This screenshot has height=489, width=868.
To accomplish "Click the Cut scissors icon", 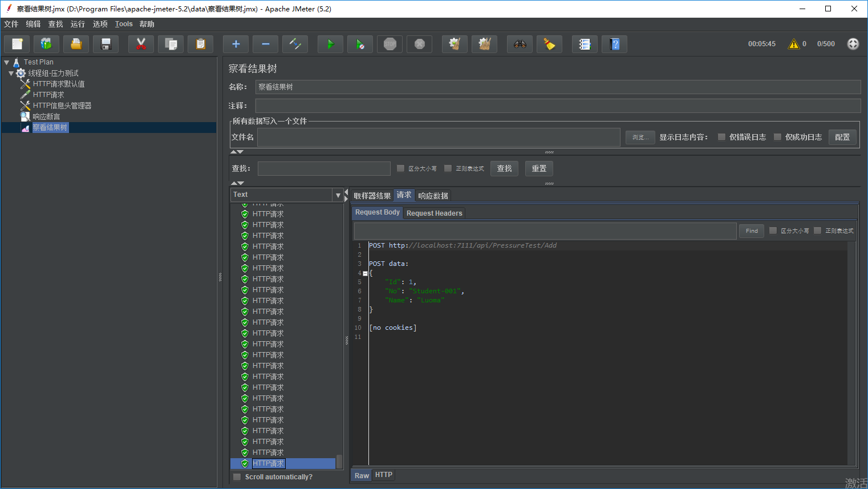I will tap(141, 44).
